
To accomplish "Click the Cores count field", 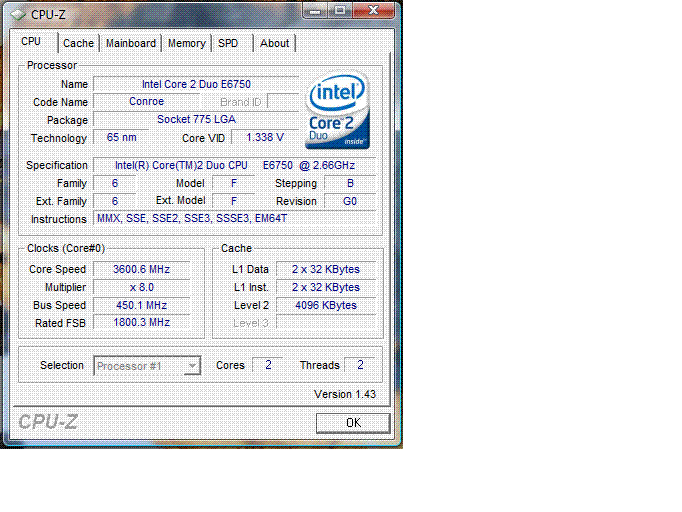I will tap(268, 365).
